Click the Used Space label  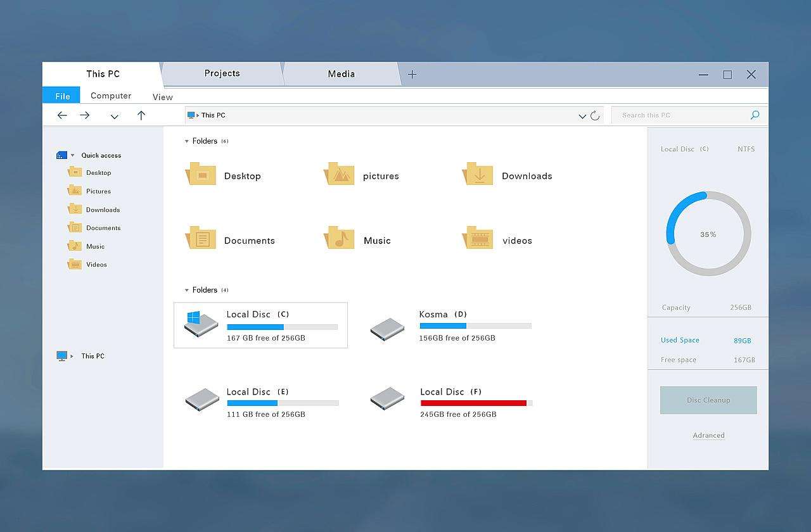[x=680, y=340]
